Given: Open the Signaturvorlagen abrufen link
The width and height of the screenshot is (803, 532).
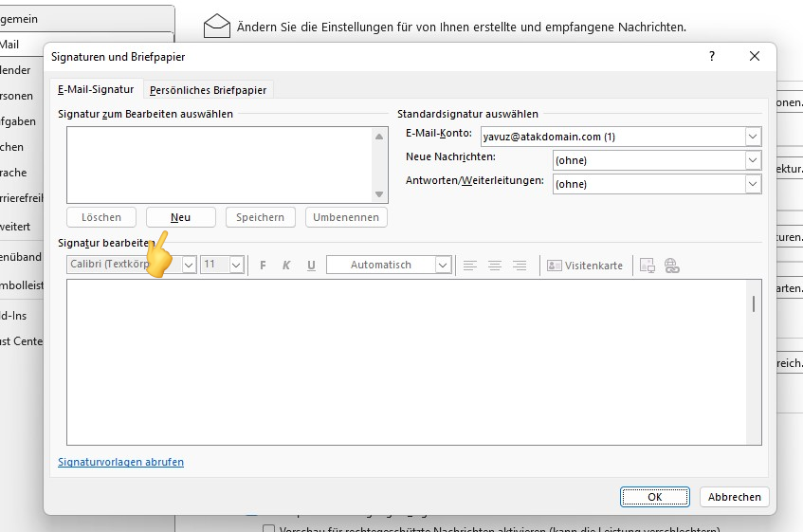Looking at the screenshot, I should click(120, 462).
